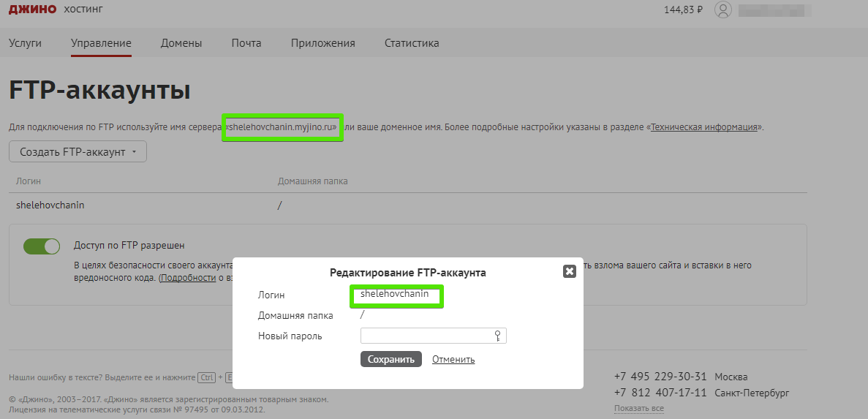Viewport: 868px width, 419px height.
Task: Click the shelehovchanin login value in dialog
Action: pos(394,294)
